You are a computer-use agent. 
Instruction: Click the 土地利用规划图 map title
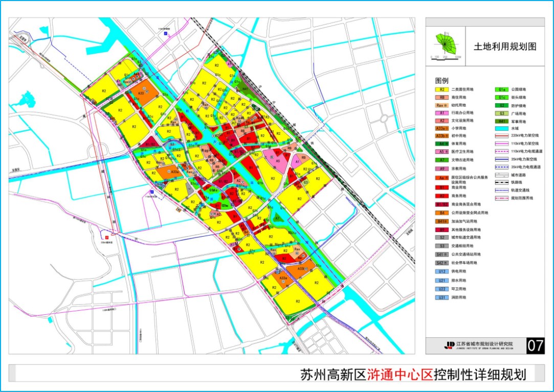pyautogui.click(x=505, y=47)
